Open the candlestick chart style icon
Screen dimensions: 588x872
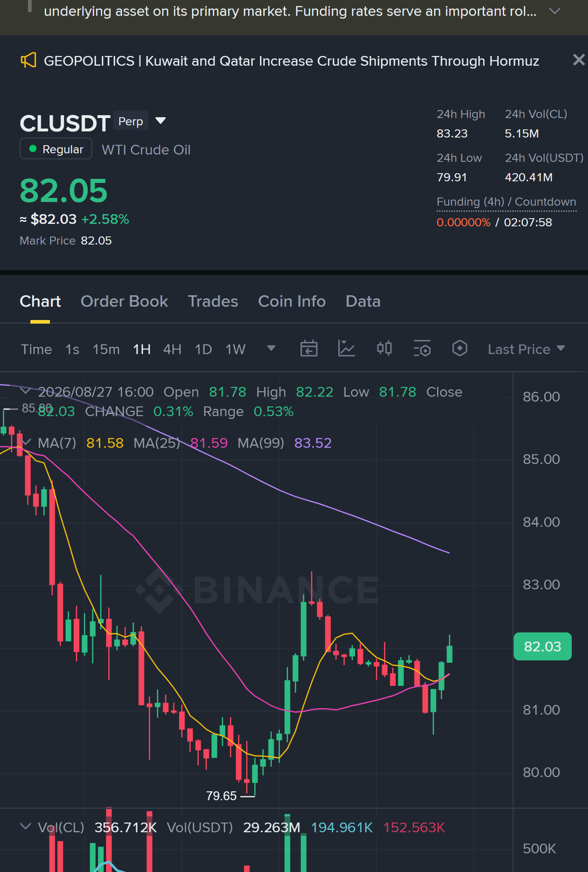[384, 349]
